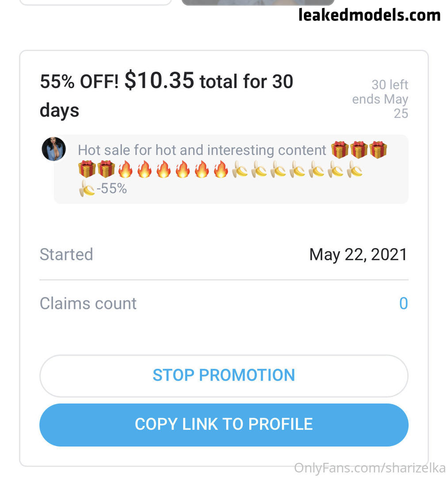Open the profile avatar in the promo message
Viewport: 448px width, 478px height.
tap(54, 149)
